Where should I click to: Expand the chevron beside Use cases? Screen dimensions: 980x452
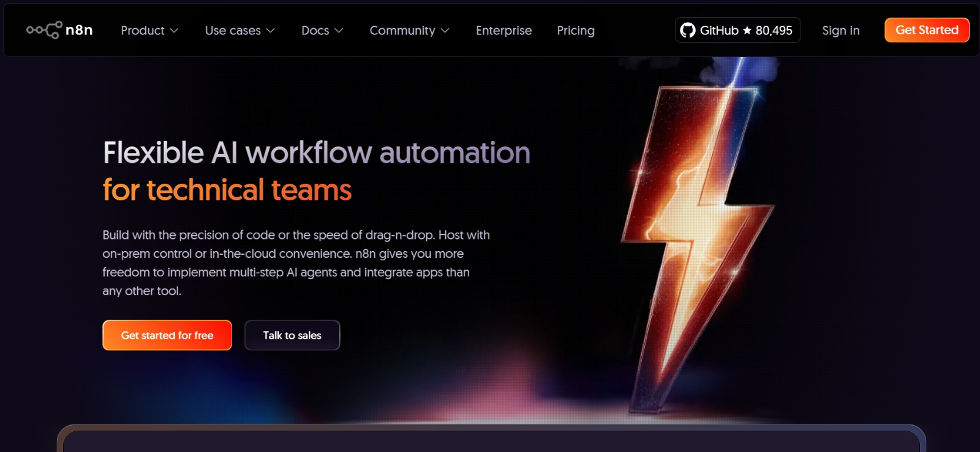pyautogui.click(x=270, y=31)
